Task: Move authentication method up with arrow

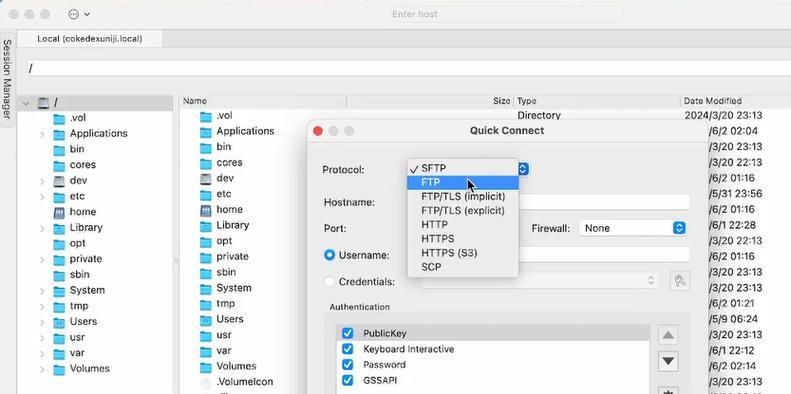Action: 668,335
